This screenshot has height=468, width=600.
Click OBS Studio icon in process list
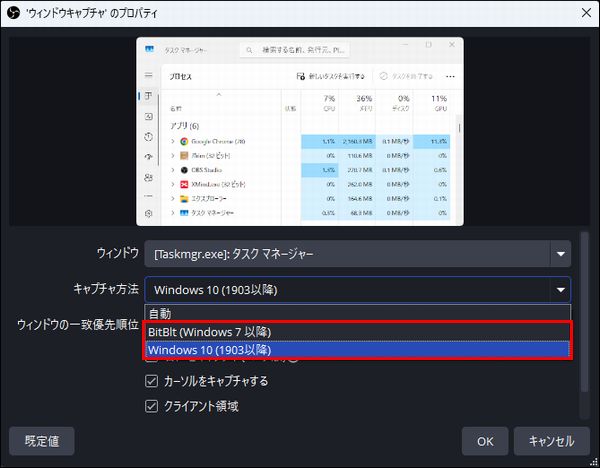[x=184, y=170]
